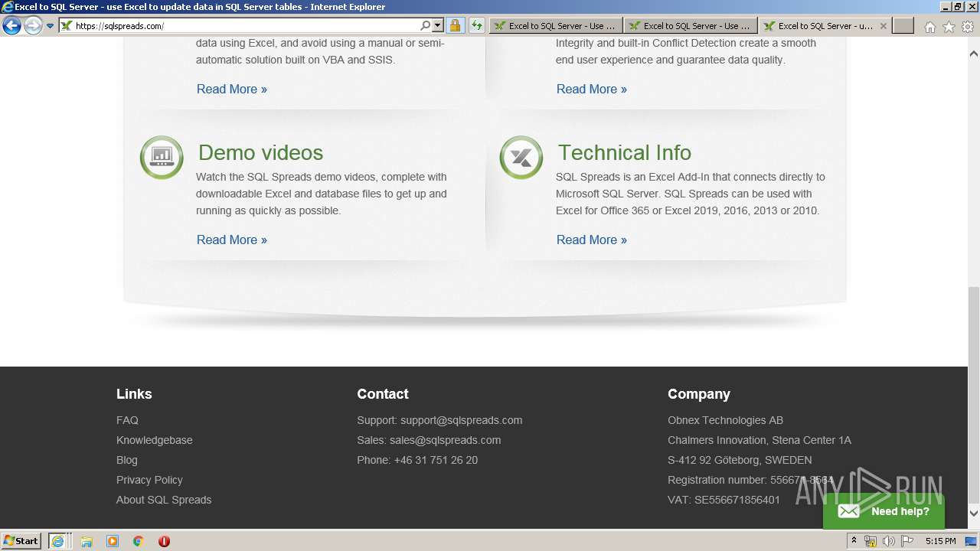The width and height of the screenshot is (980, 551).
Task: Click the Action Center flag tray icon
Action: (907, 541)
